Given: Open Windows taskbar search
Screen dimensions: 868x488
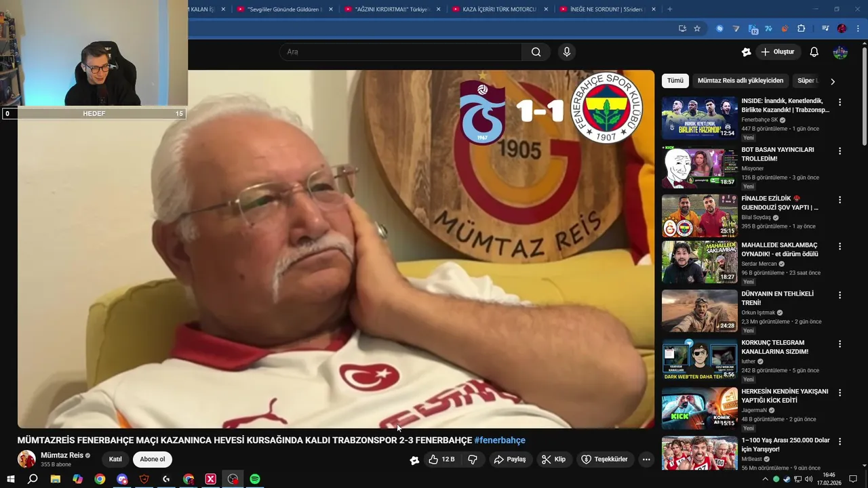Looking at the screenshot, I should (33, 479).
